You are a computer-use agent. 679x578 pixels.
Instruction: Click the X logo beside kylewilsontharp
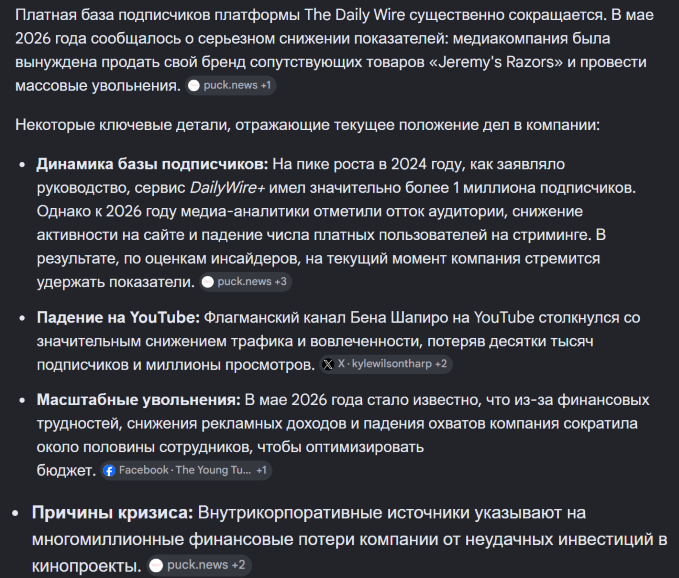[x=328, y=364]
